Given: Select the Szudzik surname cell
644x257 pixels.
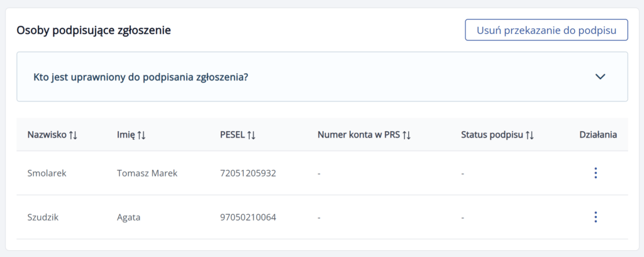Looking at the screenshot, I should (43, 217).
